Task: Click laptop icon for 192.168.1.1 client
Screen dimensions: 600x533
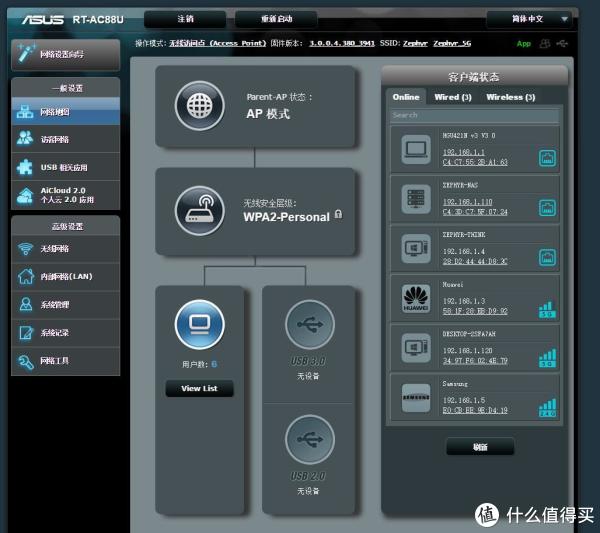Action: pos(416,149)
